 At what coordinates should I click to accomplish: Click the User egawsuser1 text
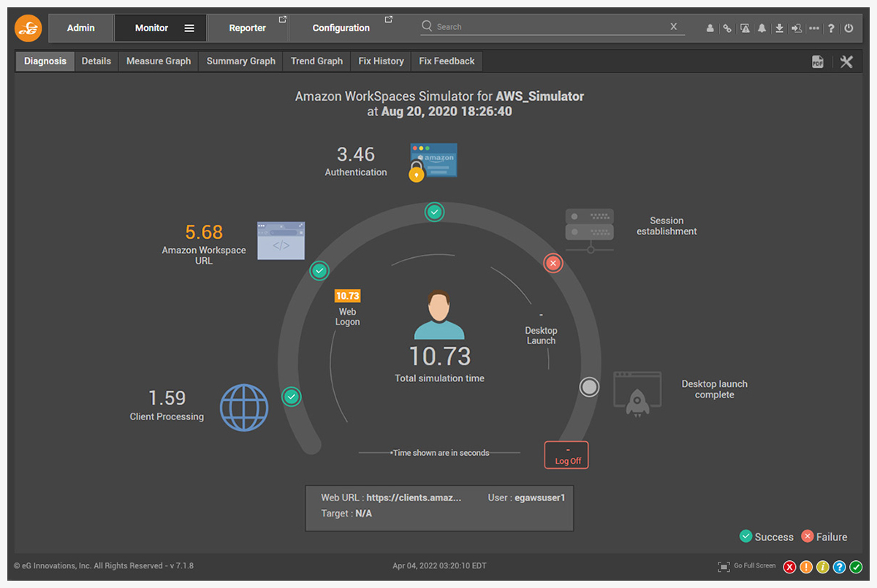coord(526,497)
